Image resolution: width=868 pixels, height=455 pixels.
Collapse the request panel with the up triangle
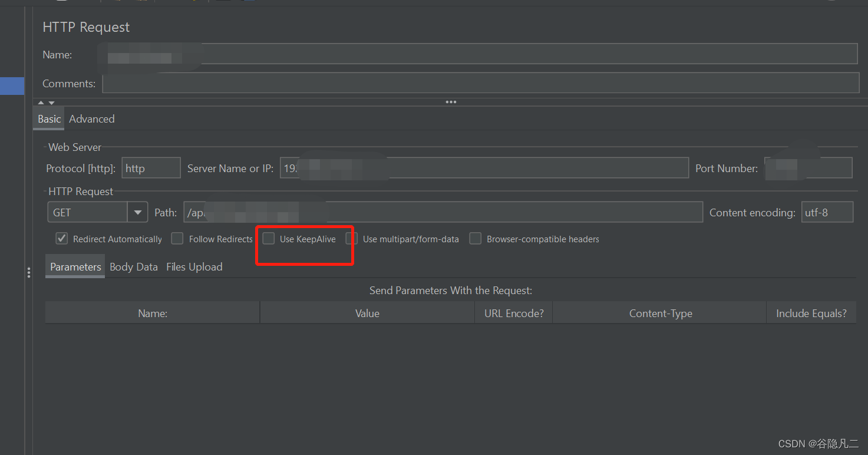tap(41, 101)
